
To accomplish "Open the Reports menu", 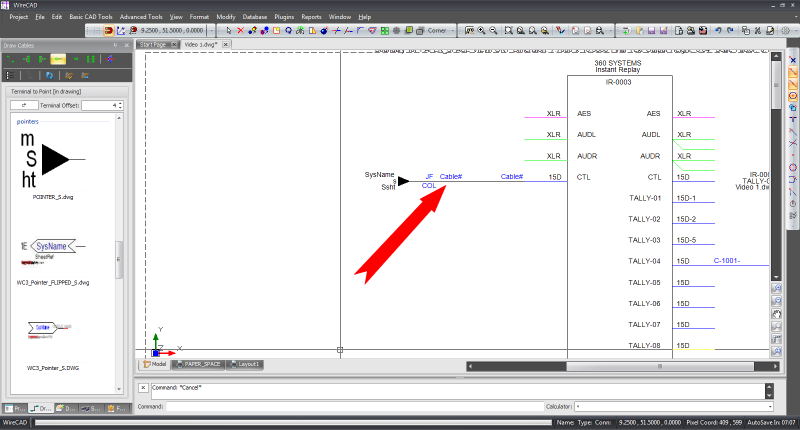I will pyautogui.click(x=311, y=17).
